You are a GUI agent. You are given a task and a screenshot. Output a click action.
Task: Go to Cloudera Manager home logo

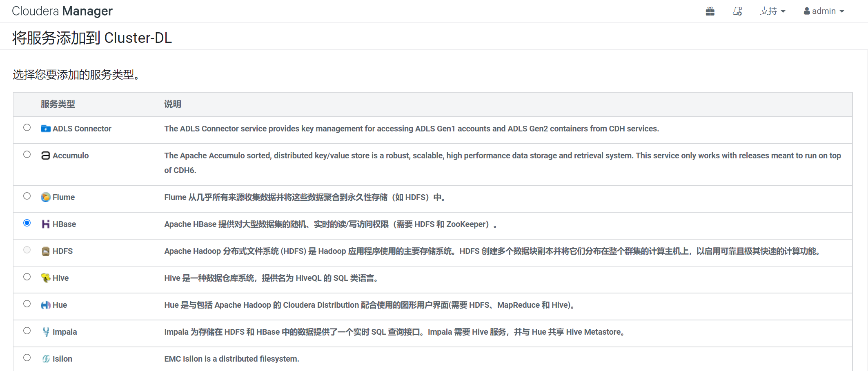[x=62, y=11]
